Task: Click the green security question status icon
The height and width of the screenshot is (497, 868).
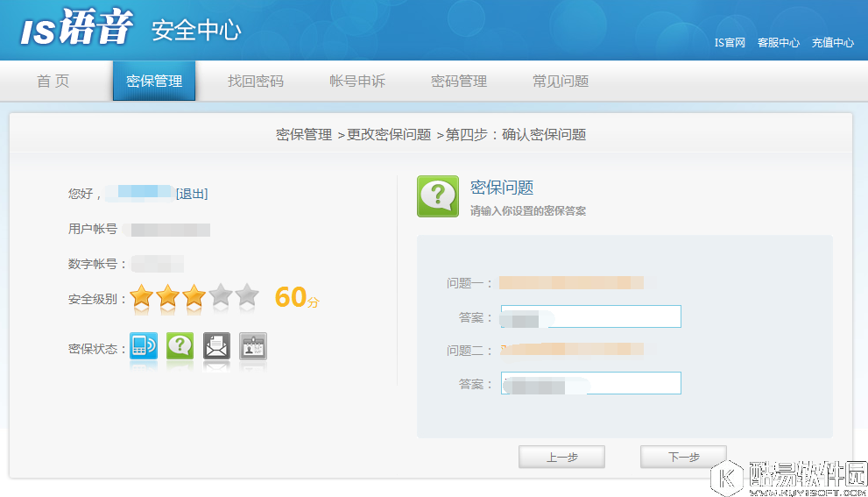Action: (180, 345)
